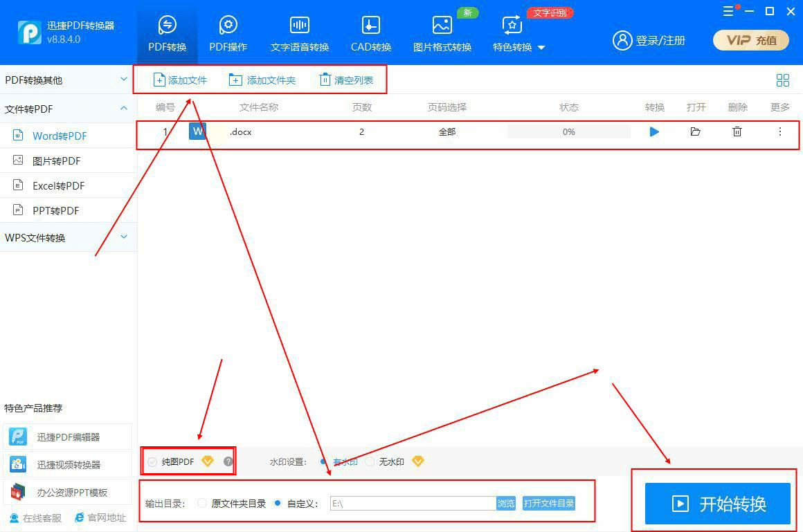
Task: Open the PDF转换 top tab
Action: (x=167, y=34)
